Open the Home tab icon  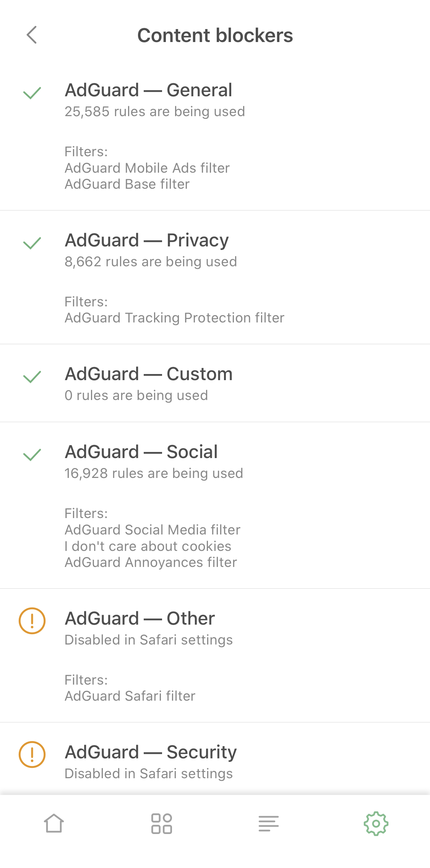54,823
